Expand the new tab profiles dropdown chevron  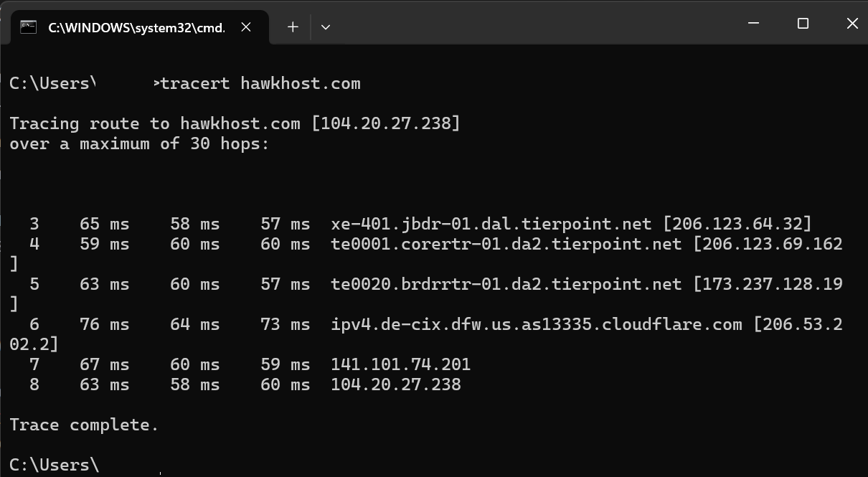pyautogui.click(x=326, y=27)
